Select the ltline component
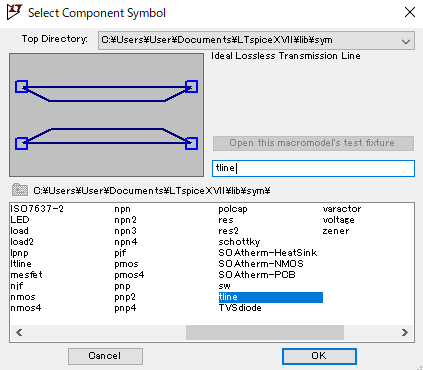Image resolution: width=423 pixels, height=370 pixels. (21, 264)
